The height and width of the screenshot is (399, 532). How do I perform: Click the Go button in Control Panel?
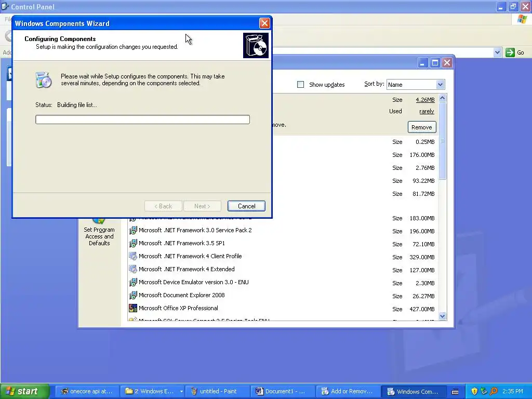pyautogui.click(x=515, y=52)
